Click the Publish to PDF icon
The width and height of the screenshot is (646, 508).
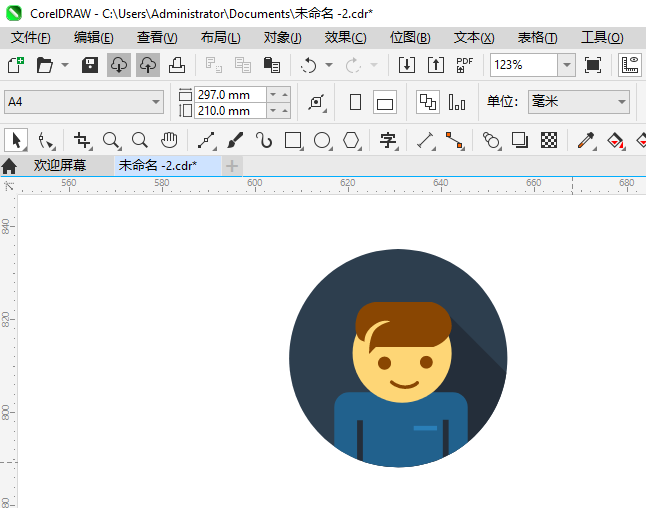click(464, 65)
